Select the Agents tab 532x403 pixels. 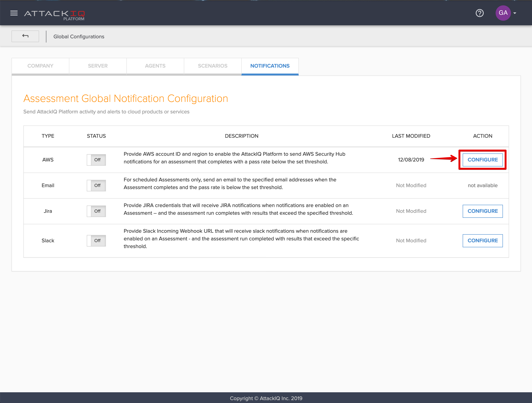(155, 66)
